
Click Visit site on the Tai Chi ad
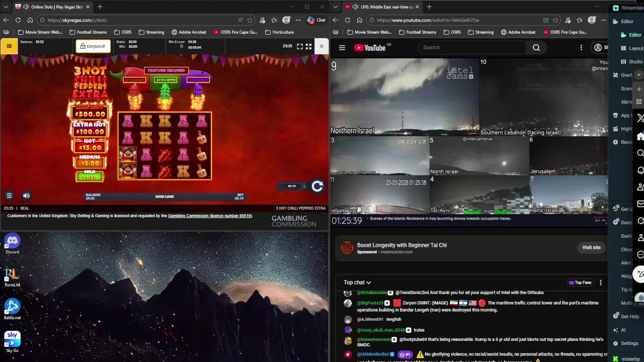point(591,247)
